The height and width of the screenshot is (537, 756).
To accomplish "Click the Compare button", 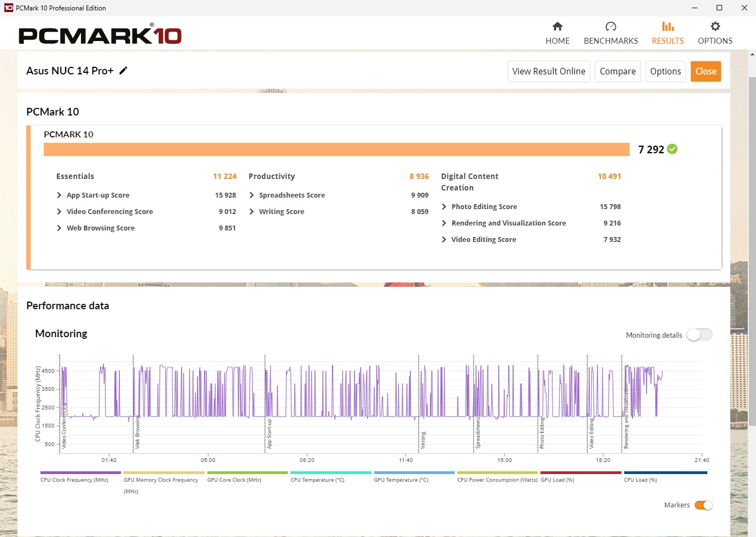I will point(618,72).
